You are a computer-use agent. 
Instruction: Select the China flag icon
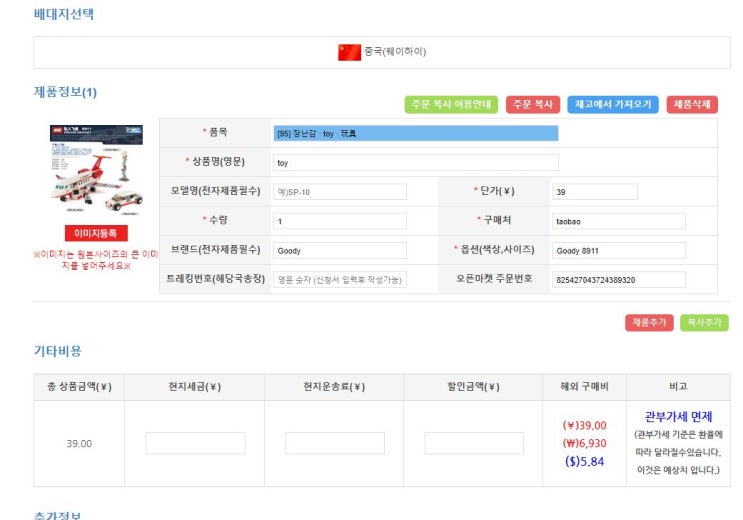tap(349, 52)
